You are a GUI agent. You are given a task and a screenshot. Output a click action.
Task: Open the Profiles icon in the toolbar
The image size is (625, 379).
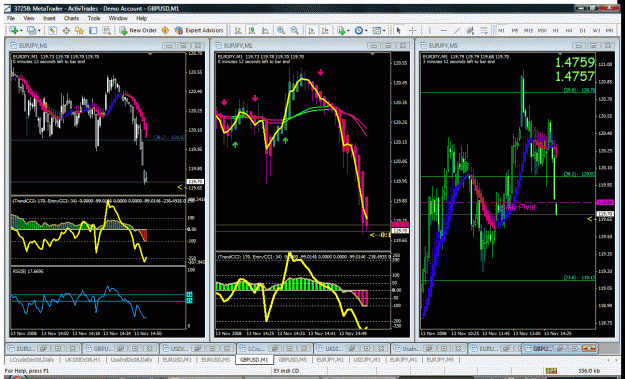pos(31,30)
